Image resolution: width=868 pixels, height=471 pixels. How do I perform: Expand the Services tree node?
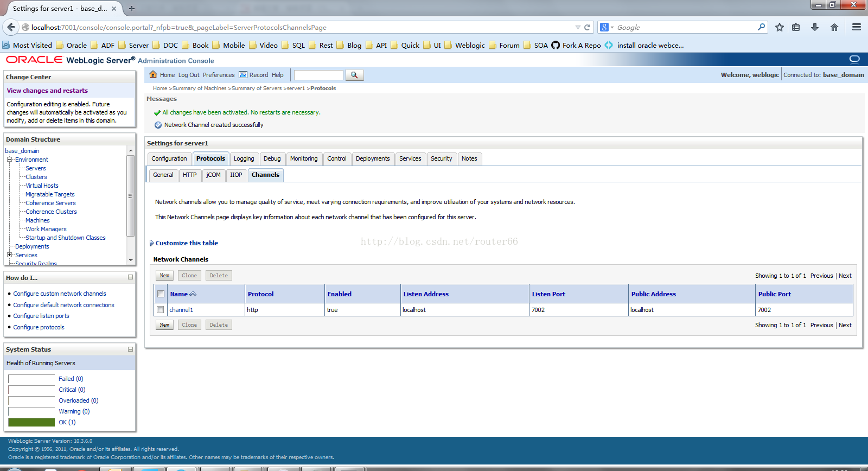coord(9,255)
